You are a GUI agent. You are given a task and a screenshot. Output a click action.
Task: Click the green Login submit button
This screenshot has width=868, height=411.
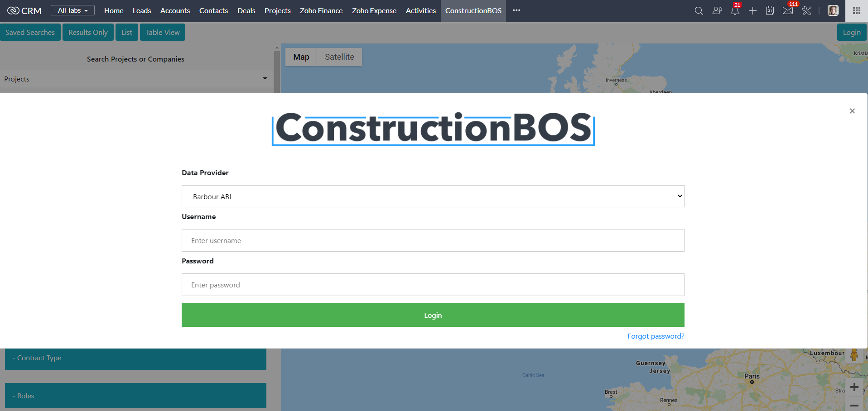[433, 315]
